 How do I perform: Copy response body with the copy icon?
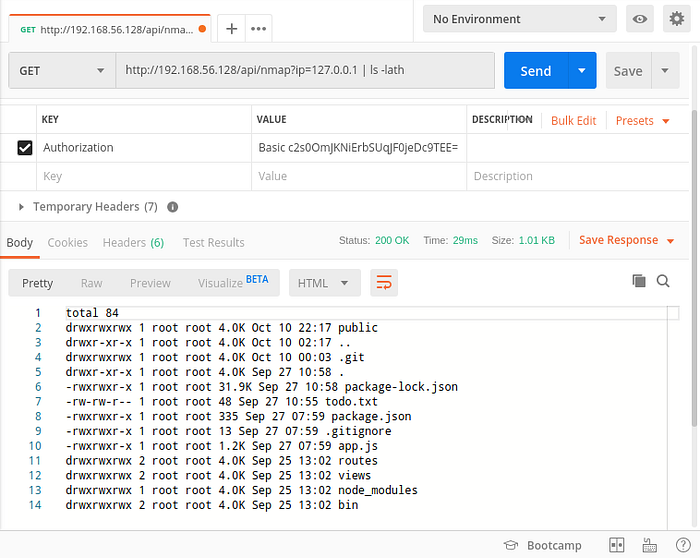[639, 282]
